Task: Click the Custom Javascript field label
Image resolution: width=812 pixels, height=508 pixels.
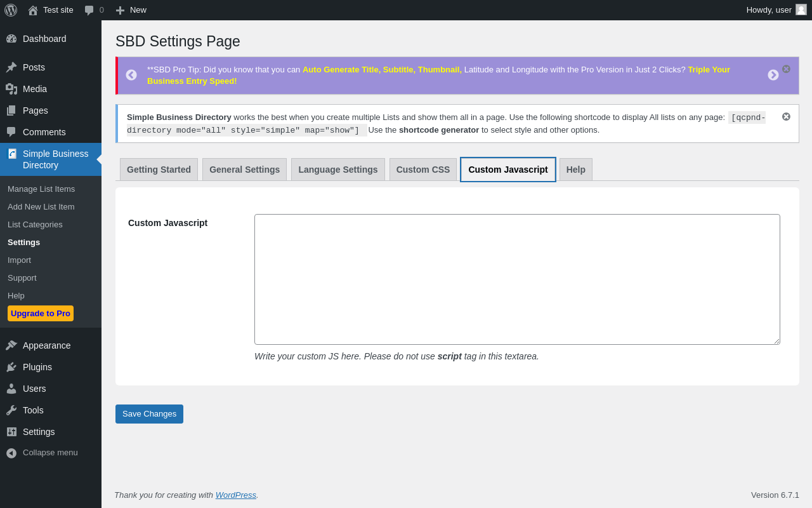Action: [167, 223]
